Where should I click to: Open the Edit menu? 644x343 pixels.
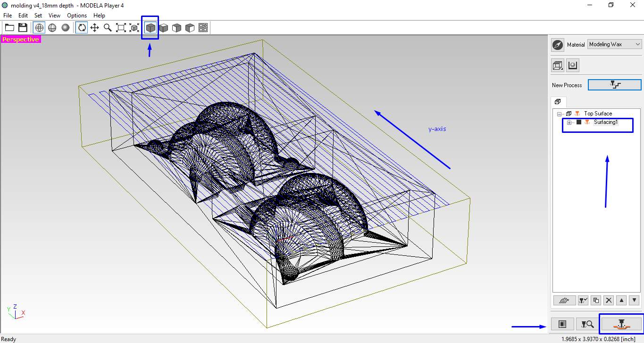(x=23, y=16)
